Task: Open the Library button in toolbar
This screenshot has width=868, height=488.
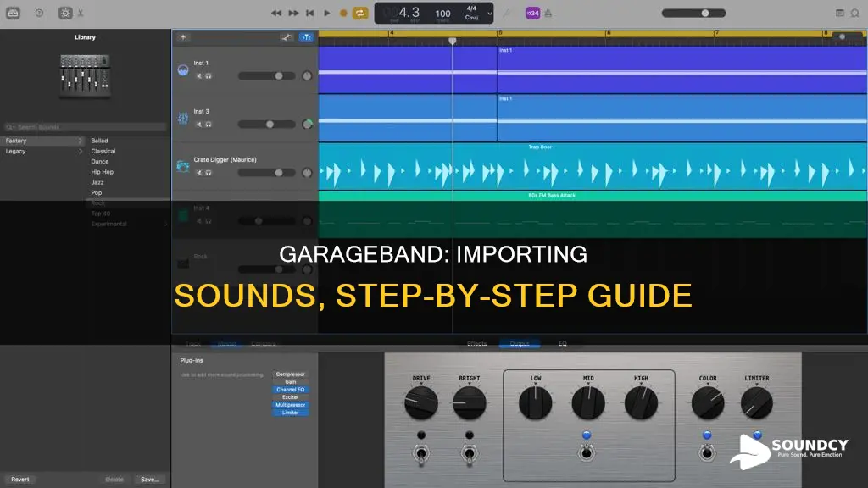Action: point(14,13)
